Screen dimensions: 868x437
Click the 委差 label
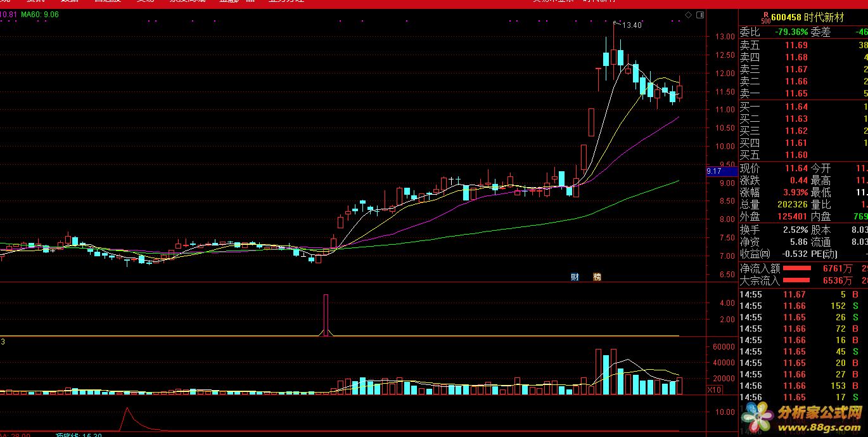point(820,32)
